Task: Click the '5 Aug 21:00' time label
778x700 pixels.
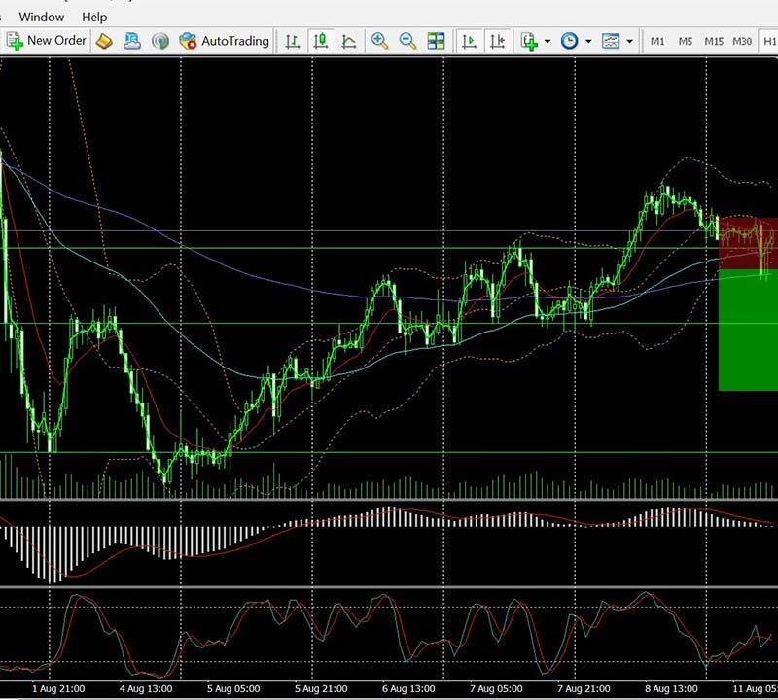Action: tap(321, 689)
